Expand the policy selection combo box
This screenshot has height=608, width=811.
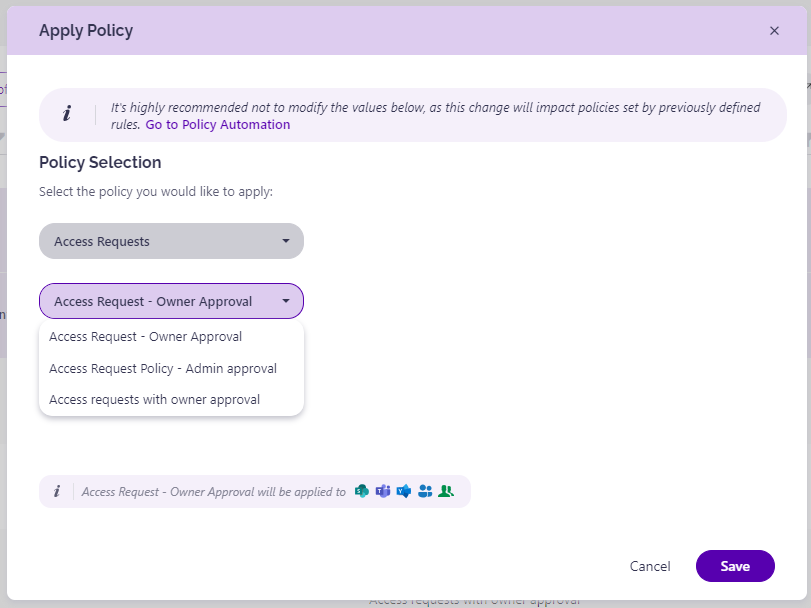[170, 301]
